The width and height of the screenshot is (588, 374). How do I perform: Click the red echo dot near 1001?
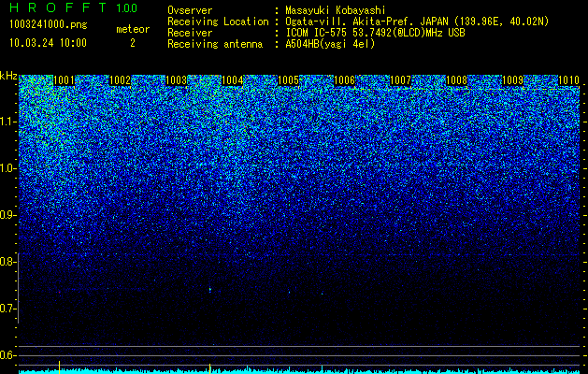(59, 292)
